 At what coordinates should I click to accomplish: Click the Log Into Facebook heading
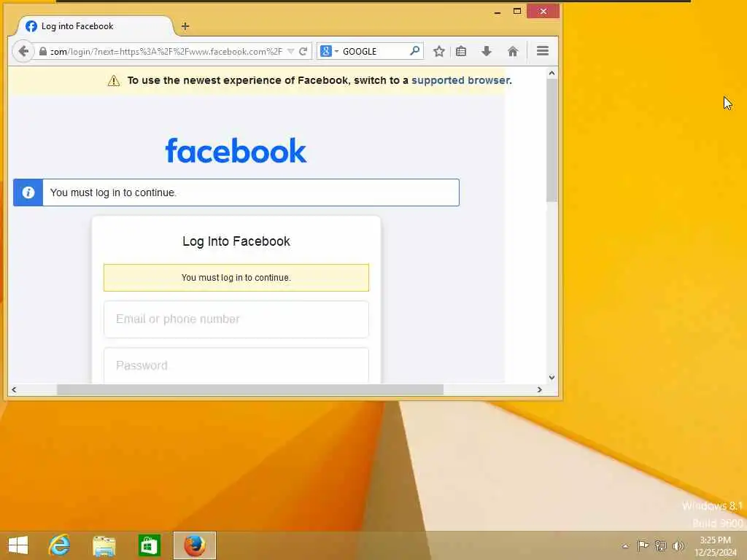(236, 241)
